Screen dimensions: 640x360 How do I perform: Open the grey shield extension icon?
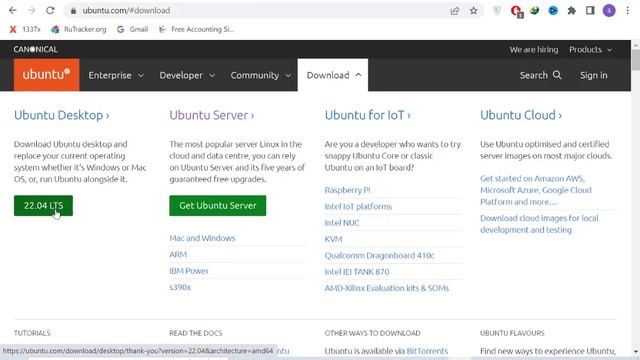[497, 11]
